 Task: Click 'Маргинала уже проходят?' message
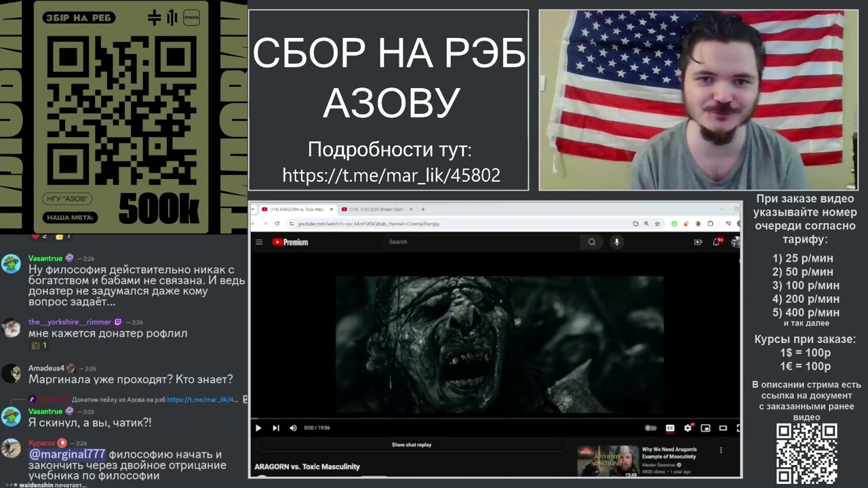coord(131,379)
